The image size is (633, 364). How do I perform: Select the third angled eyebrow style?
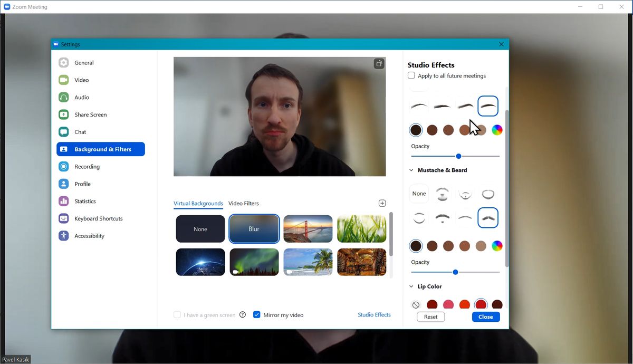pyautogui.click(x=465, y=106)
